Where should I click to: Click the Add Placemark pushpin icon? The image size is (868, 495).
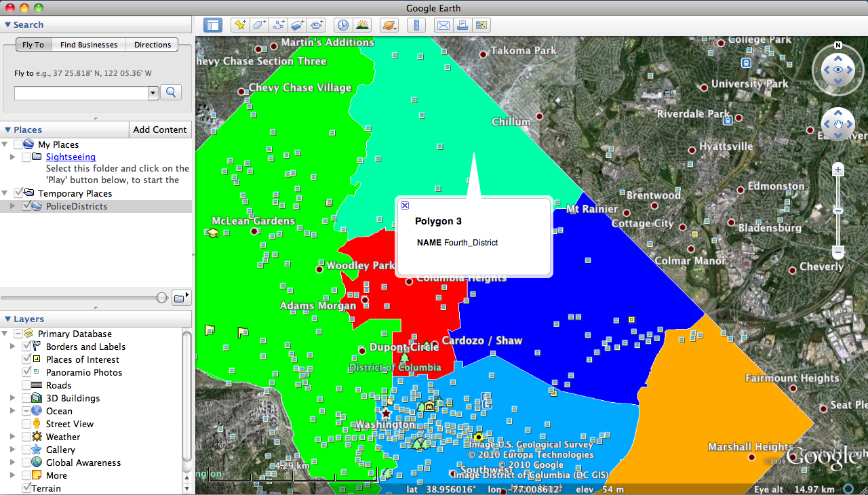click(x=239, y=25)
